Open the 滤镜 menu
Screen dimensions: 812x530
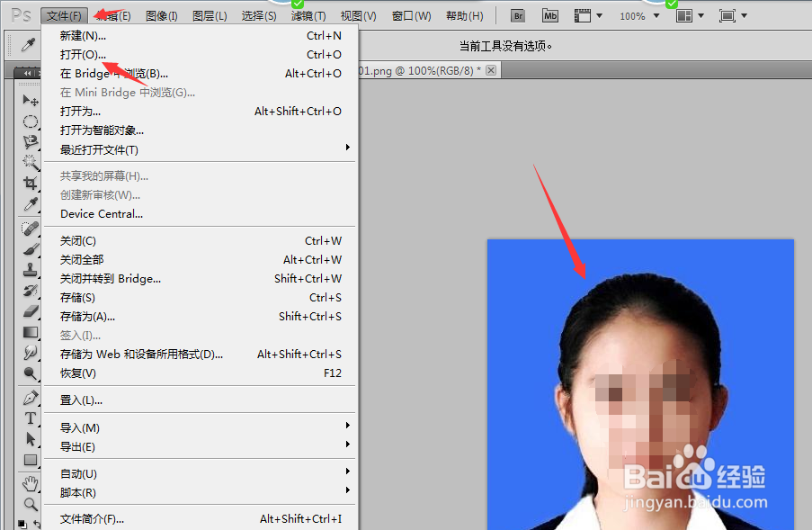(x=306, y=14)
